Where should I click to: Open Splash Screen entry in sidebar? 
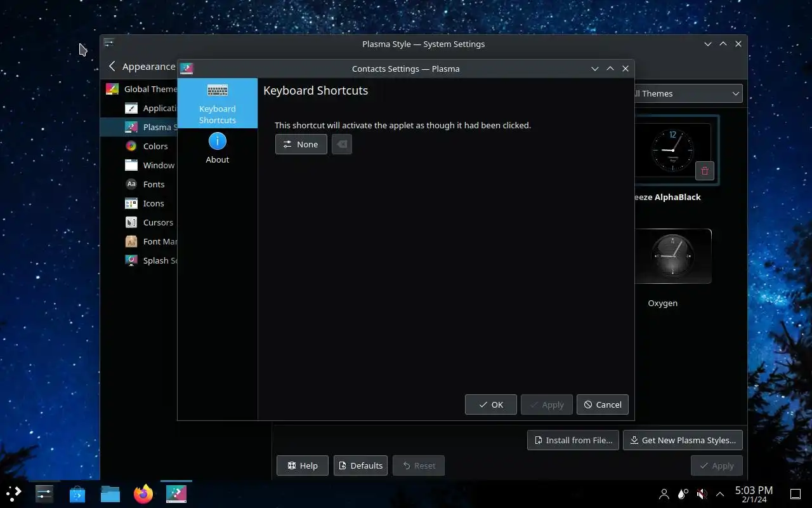click(140, 260)
